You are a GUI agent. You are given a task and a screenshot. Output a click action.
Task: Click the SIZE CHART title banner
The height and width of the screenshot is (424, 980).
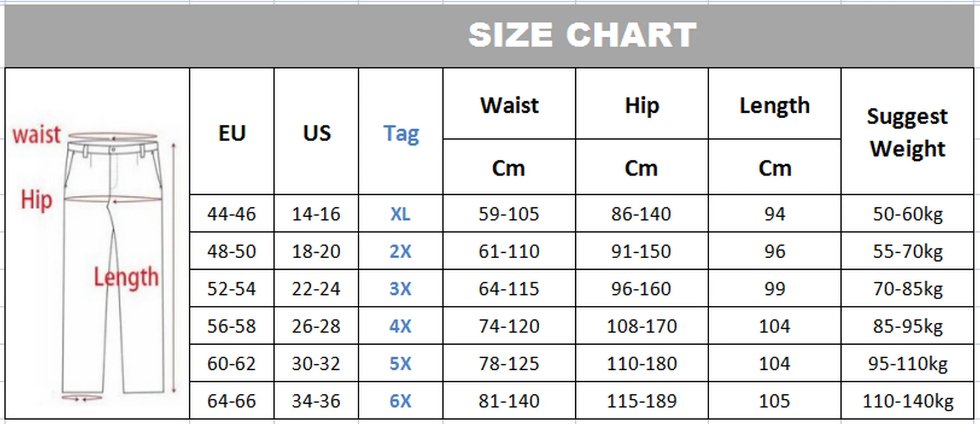581,35
